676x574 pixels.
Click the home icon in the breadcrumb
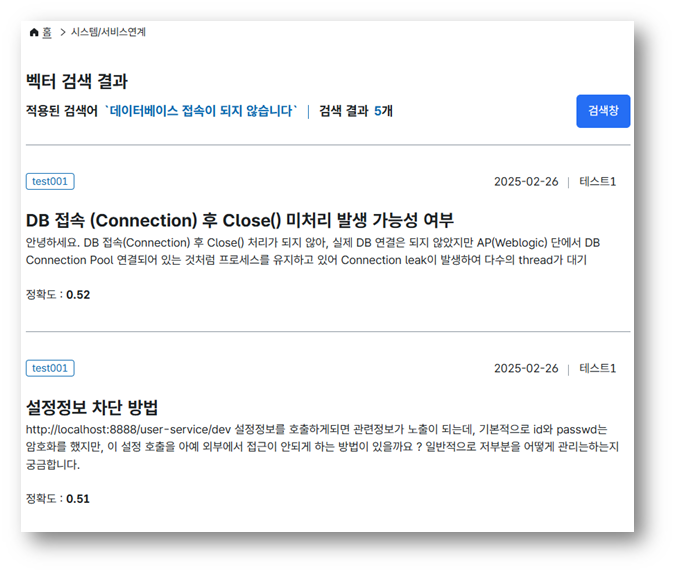[x=34, y=33]
